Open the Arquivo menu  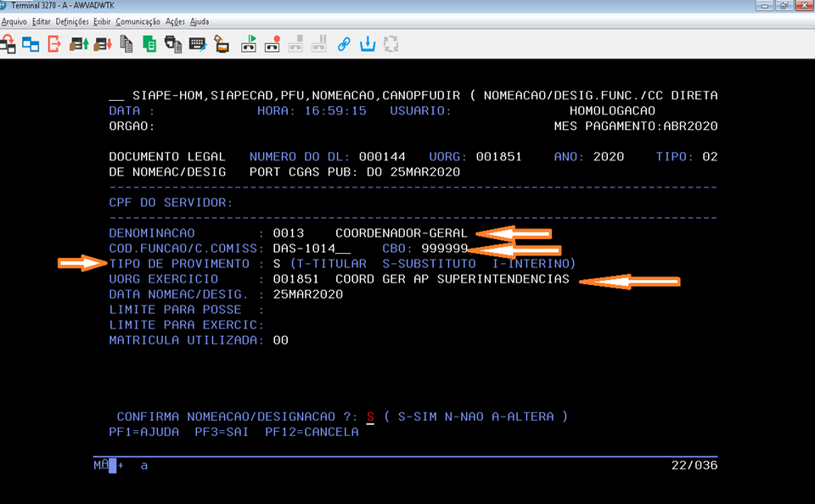point(15,21)
